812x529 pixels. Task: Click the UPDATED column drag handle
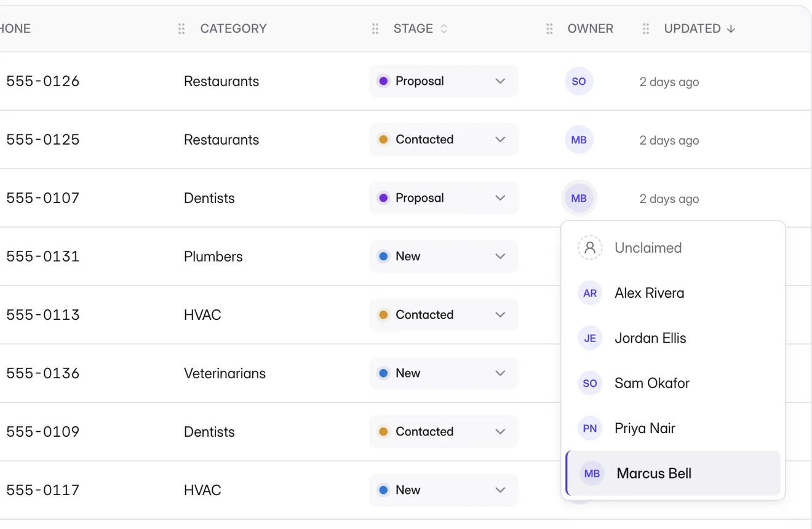[646, 29]
